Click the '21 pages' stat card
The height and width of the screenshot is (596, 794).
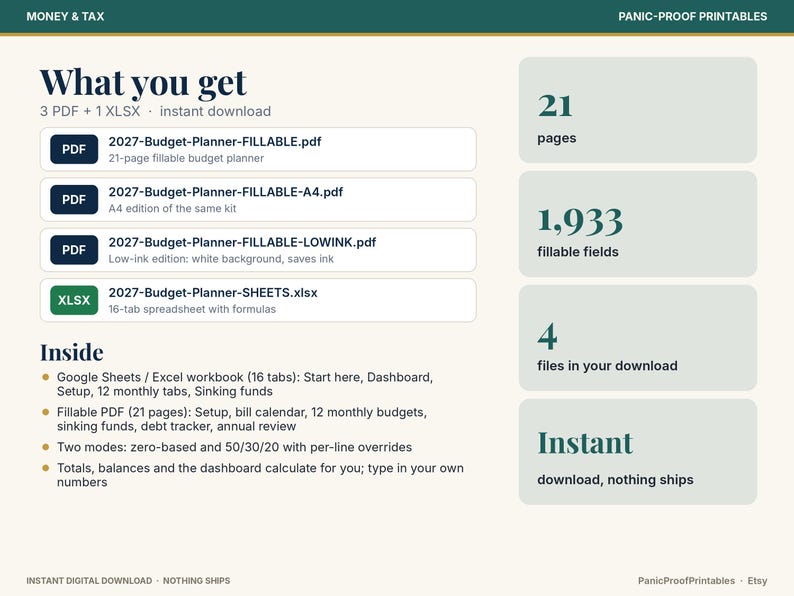click(638, 110)
